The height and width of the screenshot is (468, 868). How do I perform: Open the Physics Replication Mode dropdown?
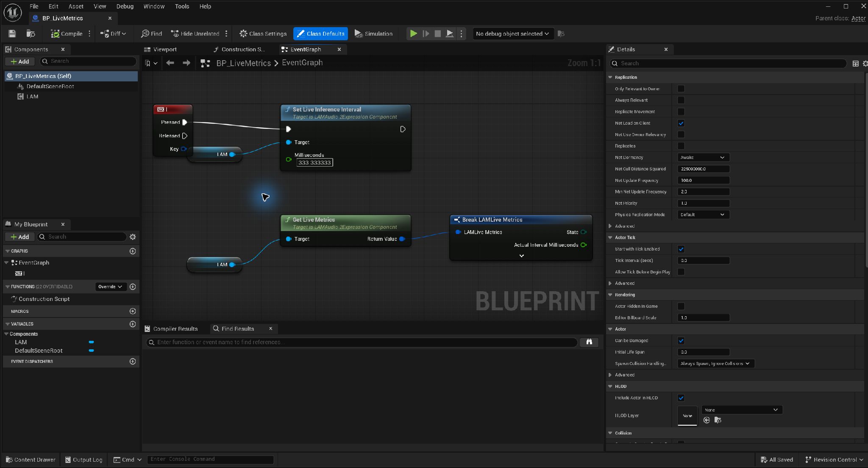(x=703, y=214)
